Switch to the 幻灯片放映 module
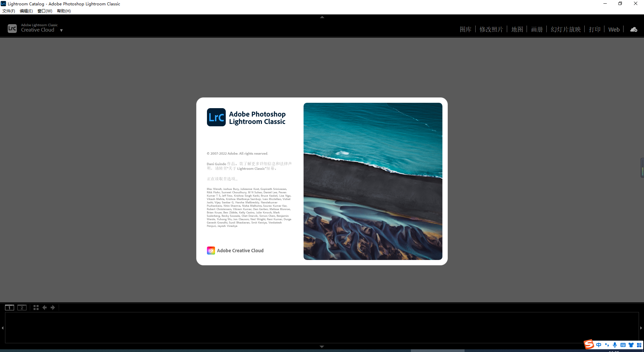Screen dimensions: 644x352 (x=566, y=30)
